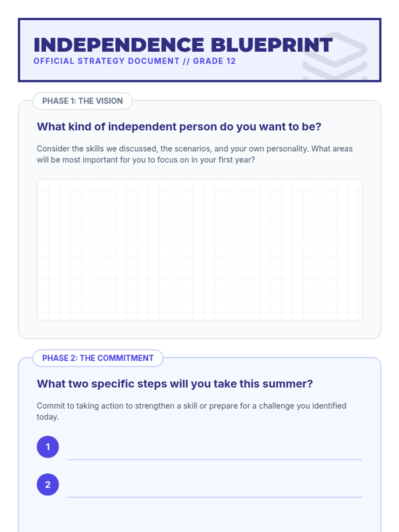Click the heading about kind of independent person

[179, 127]
